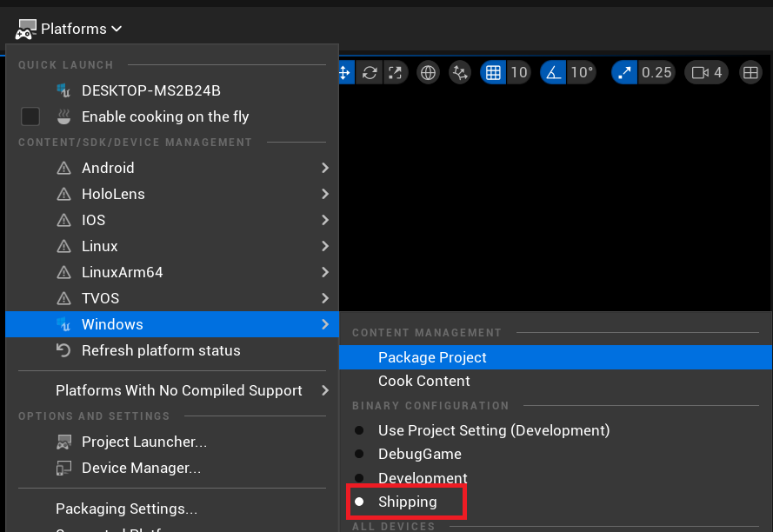The image size is (773, 532).
Task: Click the surface snapping icon
Action: pyautogui.click(x=460, y=72)
